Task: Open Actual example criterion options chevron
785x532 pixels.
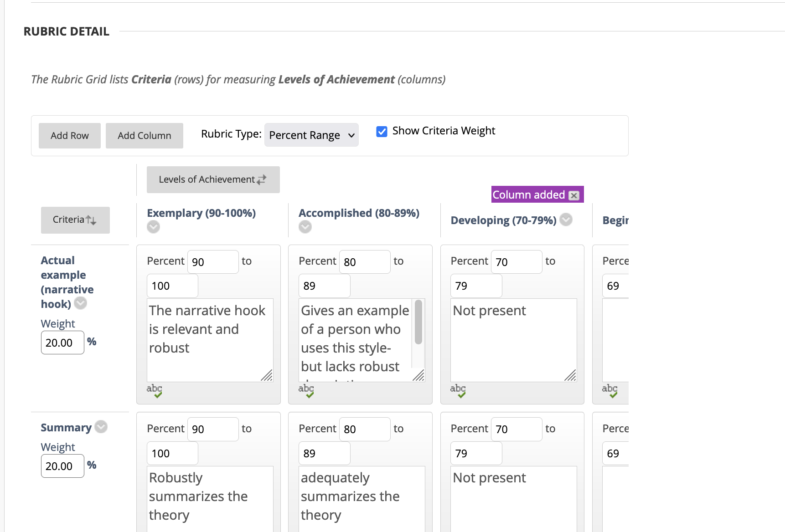Action: [x=81, y=303]
